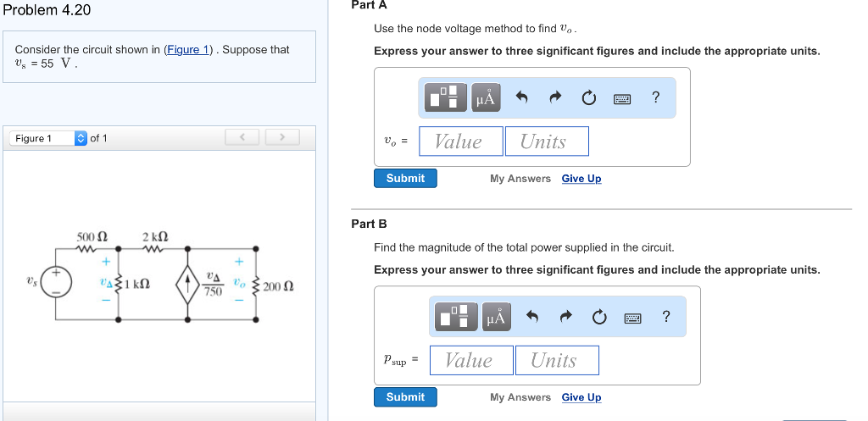The image size is (868, 421).
Task: Click the Units field for p_sup
Action: [557, 360]
